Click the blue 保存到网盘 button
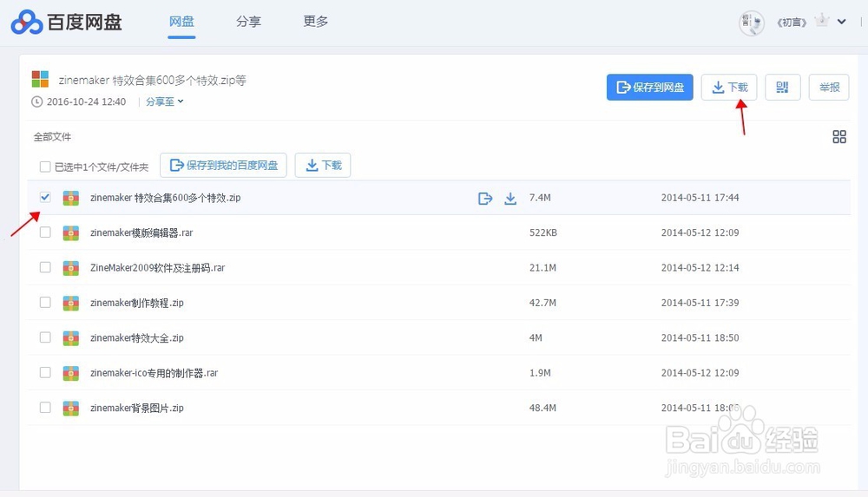 click(650, 88)
